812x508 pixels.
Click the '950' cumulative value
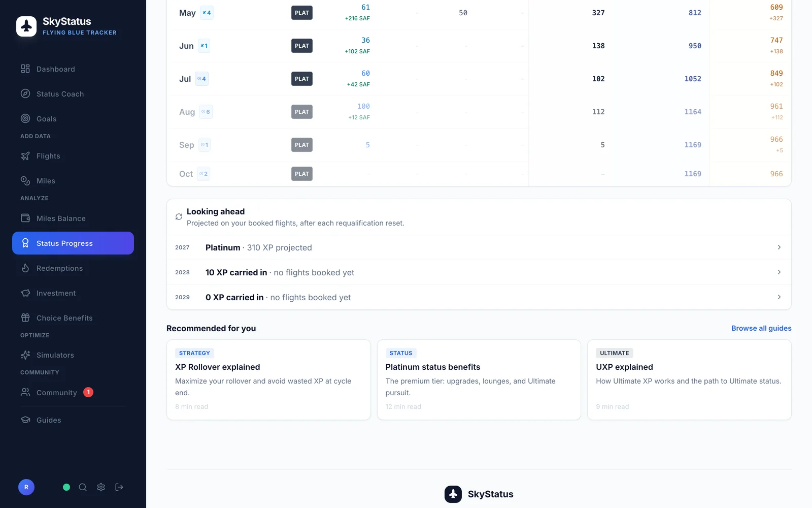(695, 46)
